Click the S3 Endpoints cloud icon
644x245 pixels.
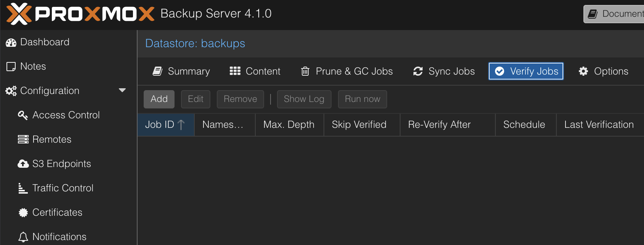[23, 164]
